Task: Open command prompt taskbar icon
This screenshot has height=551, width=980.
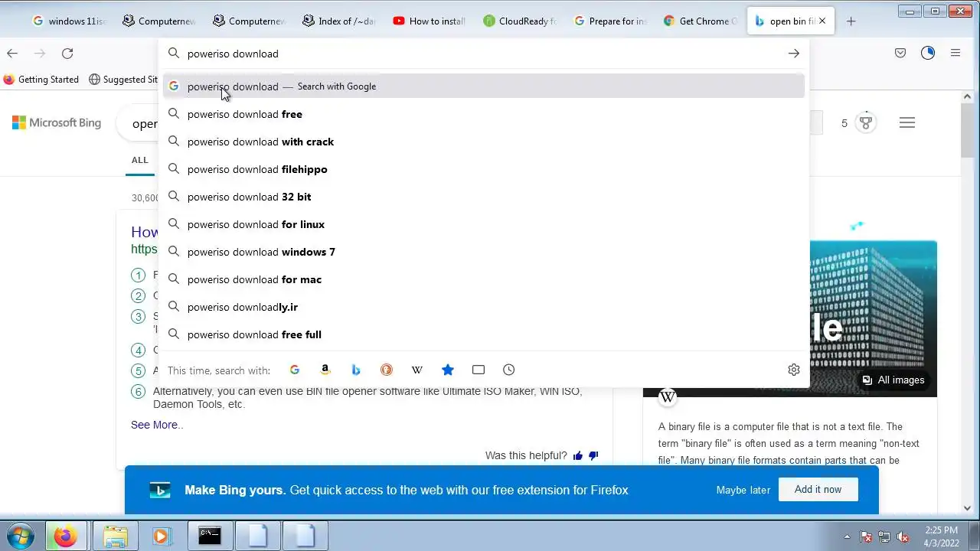Action: (210, 536)
